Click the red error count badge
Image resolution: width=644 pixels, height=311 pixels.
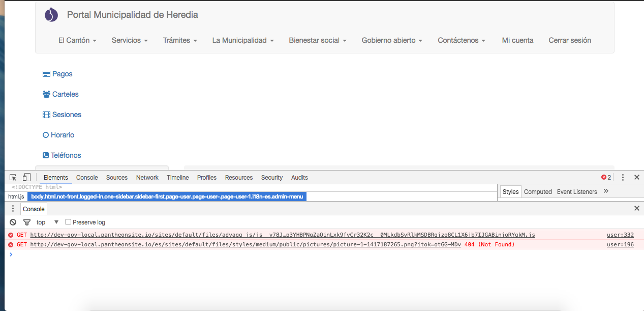(606, 177)
